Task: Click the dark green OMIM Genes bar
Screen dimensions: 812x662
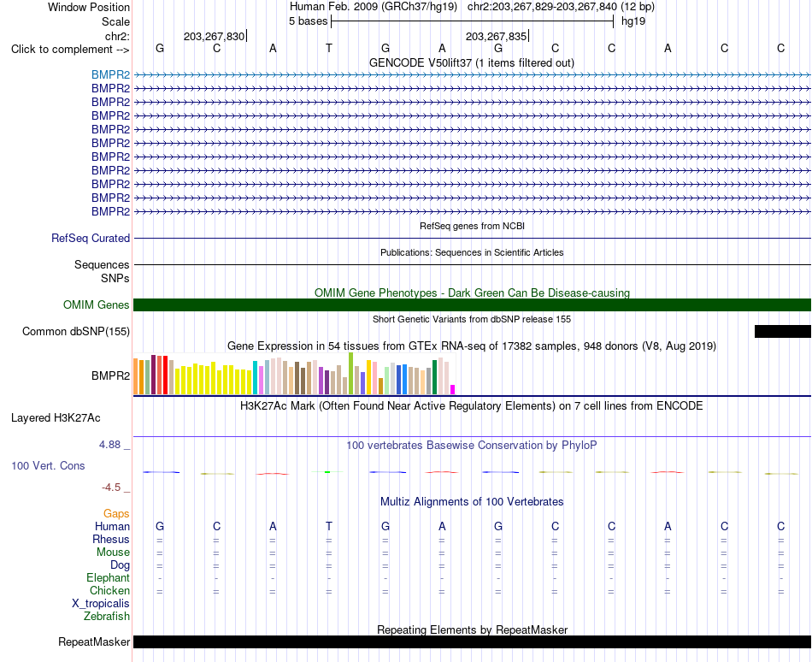Action: point(472,305)
